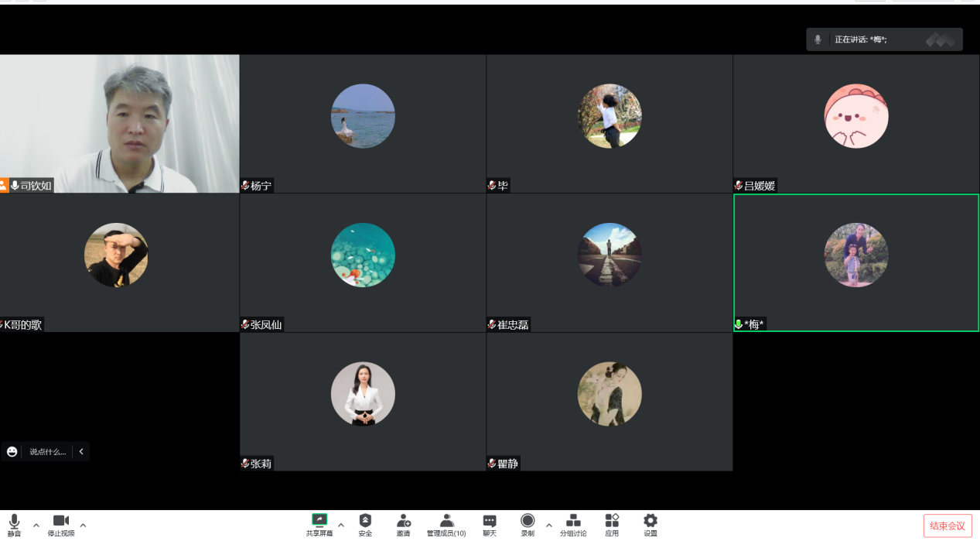Open meeting settings (设置)
This screenshot has height=541, width=980.
[x=650, y=524]
